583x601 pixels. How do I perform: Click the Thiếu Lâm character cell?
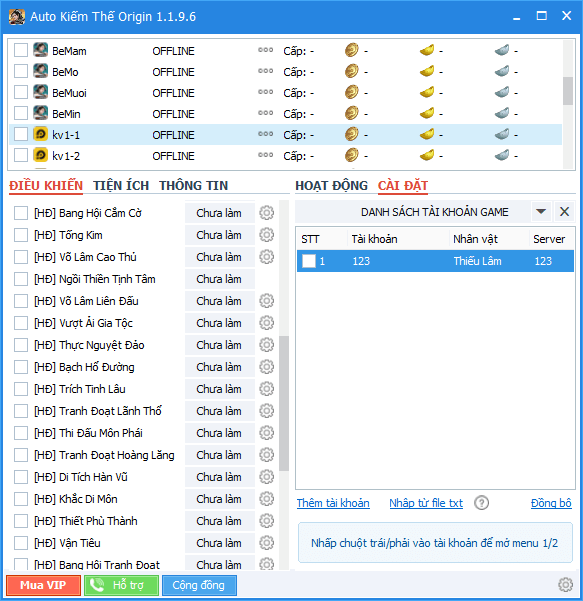[x=478, y=261]
